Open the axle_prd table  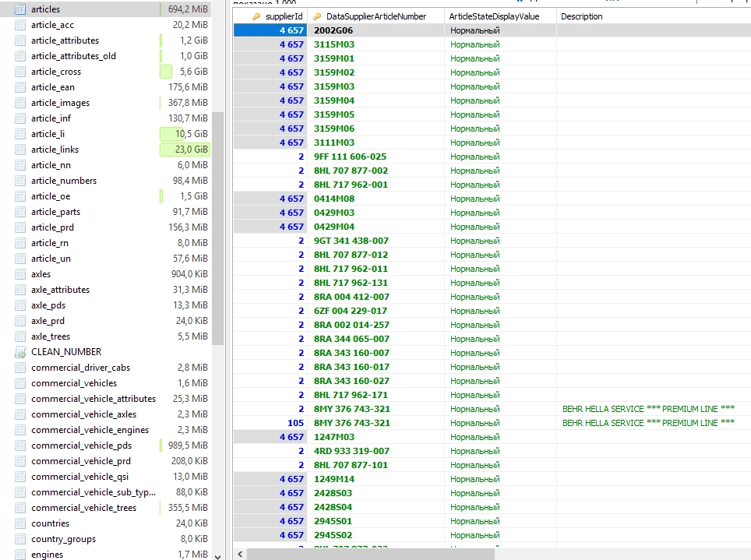click(x=48, y=320)
